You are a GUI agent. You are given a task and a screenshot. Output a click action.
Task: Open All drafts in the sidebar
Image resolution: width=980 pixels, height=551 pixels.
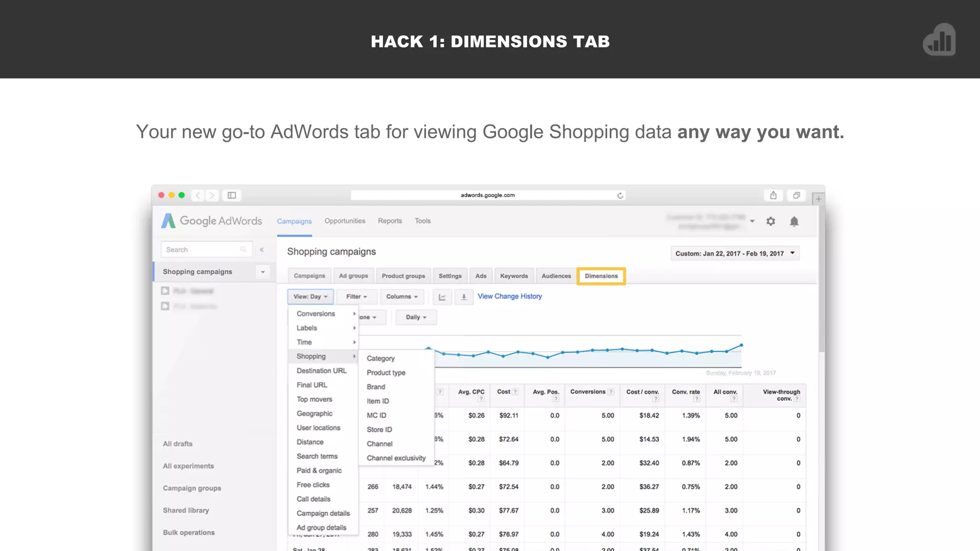[x=178, y=444]
